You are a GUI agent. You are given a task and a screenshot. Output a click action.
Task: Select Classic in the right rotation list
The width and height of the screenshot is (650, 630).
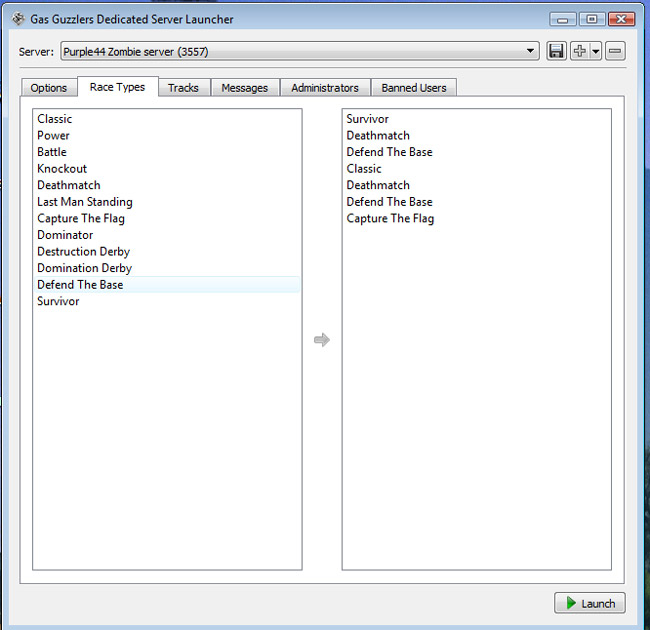tap(476, 169)
